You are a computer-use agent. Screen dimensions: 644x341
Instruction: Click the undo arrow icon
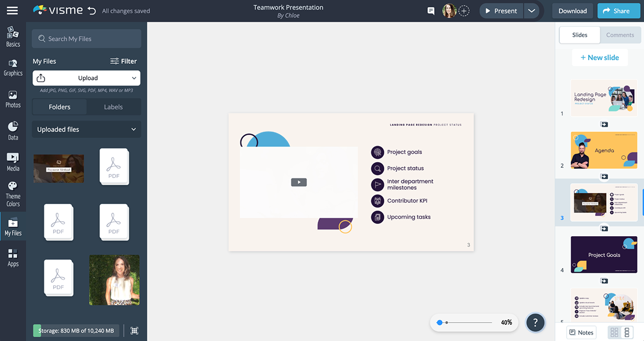click(92, 11)
